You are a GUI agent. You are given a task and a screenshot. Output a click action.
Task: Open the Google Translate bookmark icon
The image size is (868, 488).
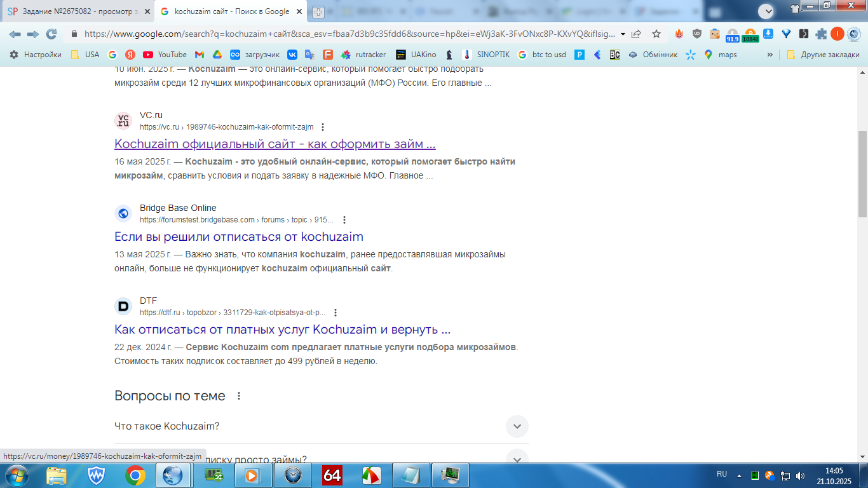click(309, 55)
